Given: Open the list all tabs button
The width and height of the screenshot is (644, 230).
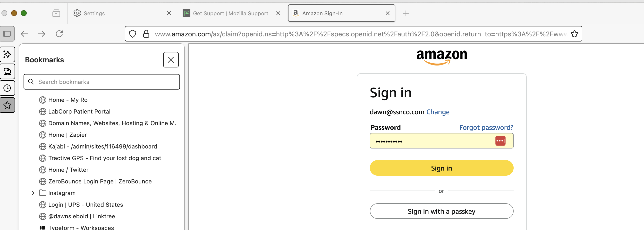Looking at the screenshot, I should (56, 13).
